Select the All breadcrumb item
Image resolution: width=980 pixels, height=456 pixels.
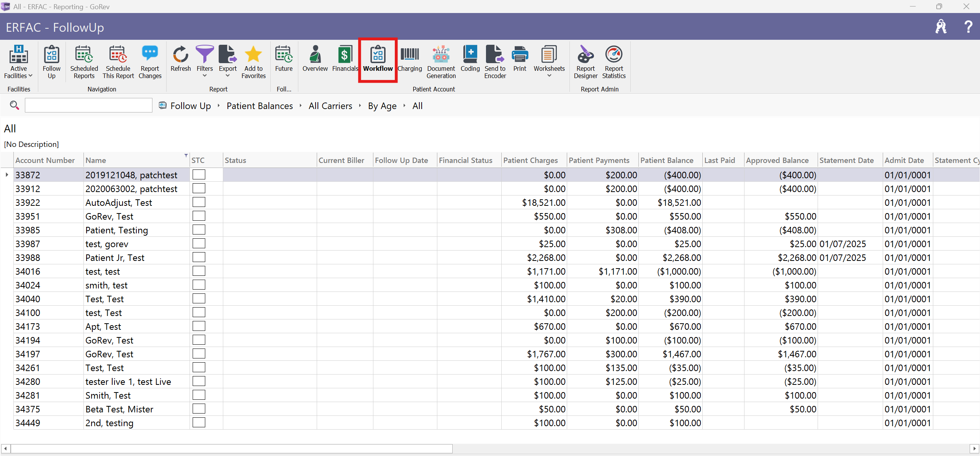pos(417,106)
